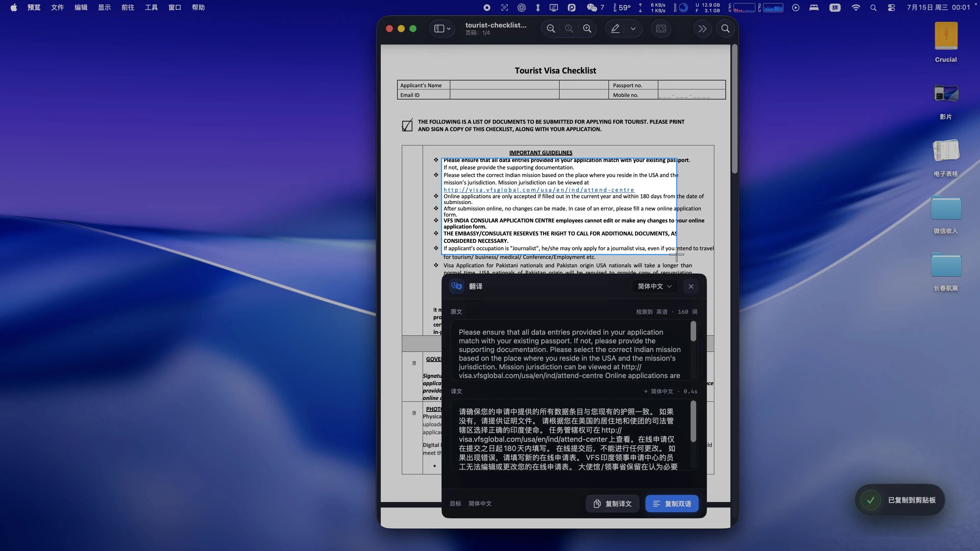Open the 工具 menu

151,7
